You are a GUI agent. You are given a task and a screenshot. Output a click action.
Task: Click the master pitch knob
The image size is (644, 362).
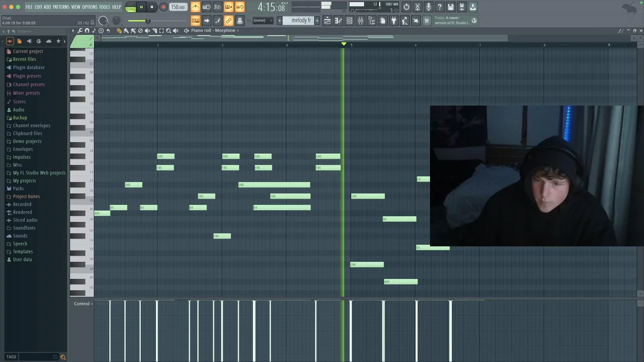pos(116,21)
